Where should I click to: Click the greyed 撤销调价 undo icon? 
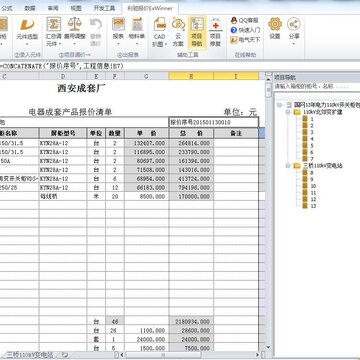point(96,25)
